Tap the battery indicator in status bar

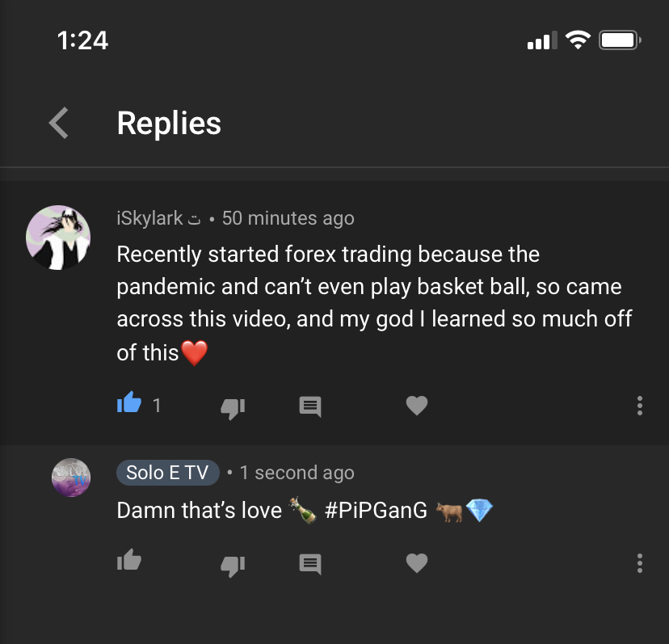620,40
